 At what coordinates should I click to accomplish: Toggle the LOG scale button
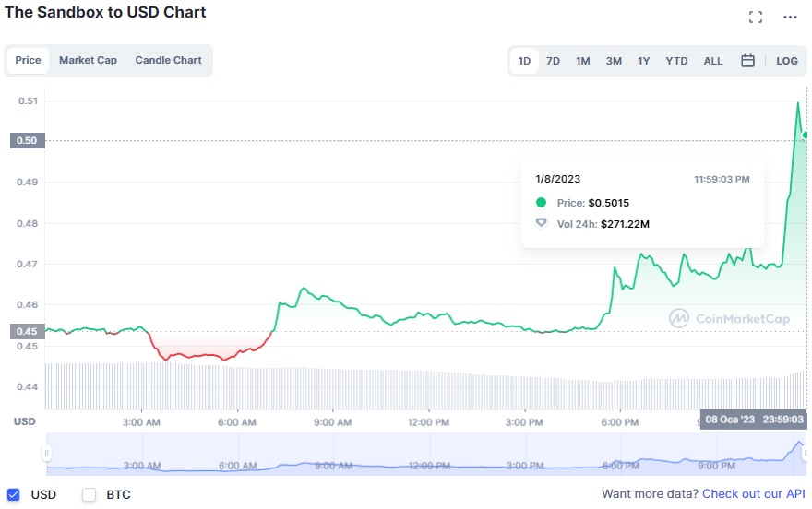tap(786, 61)
